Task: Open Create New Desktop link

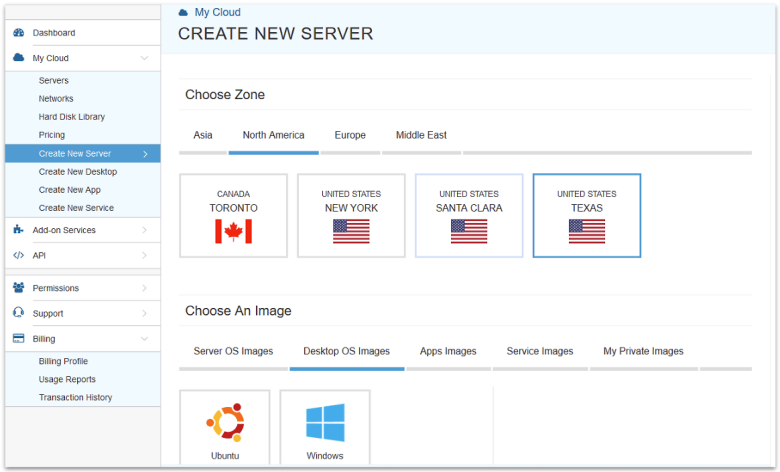Action: pyautogui.click(x=78, y=172)
